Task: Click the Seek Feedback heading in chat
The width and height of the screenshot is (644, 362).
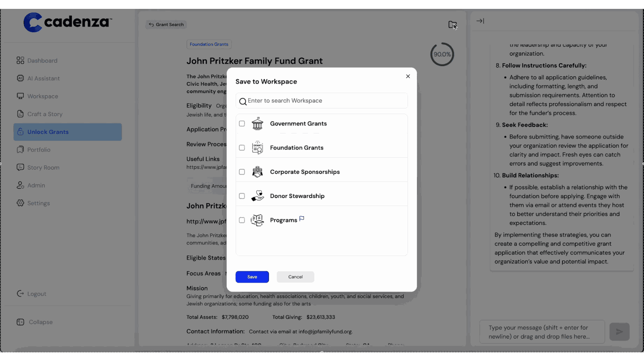Action: pyautogui.click(x=525, y=125)
